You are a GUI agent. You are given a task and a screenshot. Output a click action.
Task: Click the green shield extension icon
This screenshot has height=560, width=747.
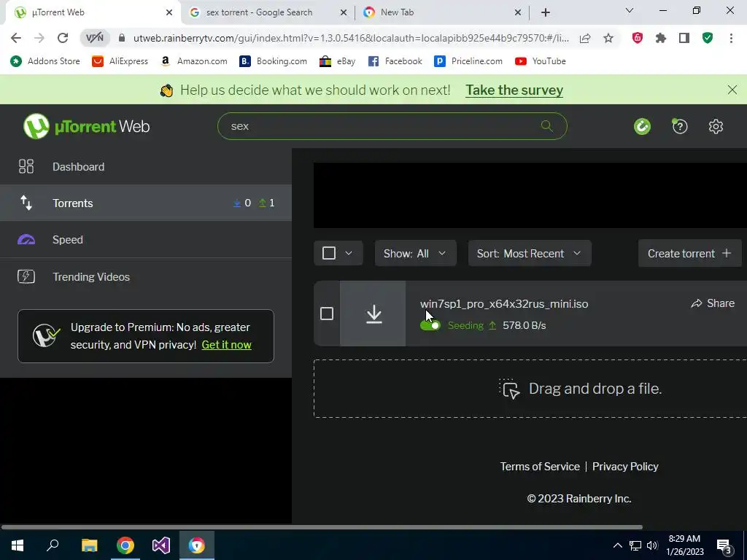click(708, 38)
